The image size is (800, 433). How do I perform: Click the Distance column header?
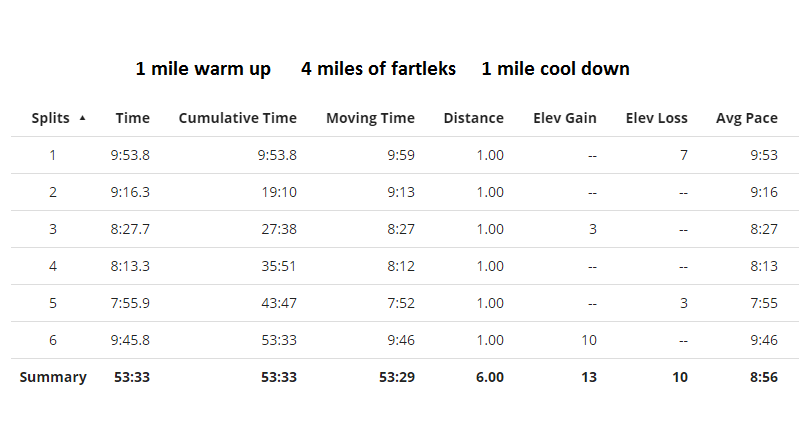pos(473,118)
